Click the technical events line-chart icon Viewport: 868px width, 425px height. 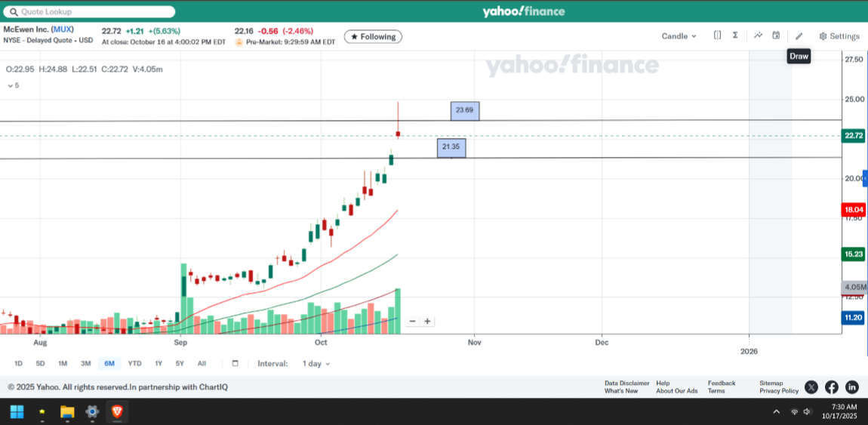pyautogui.click(x=757, y=35)
